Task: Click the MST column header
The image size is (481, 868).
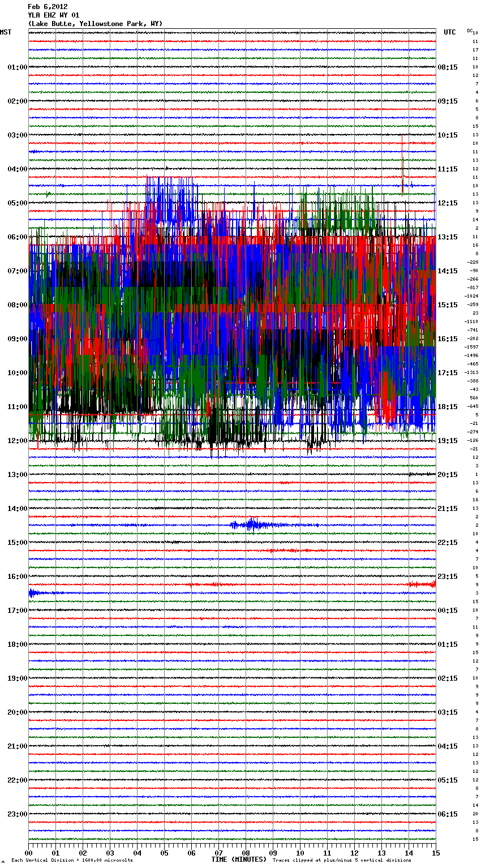Action: [x=6, y=32]
